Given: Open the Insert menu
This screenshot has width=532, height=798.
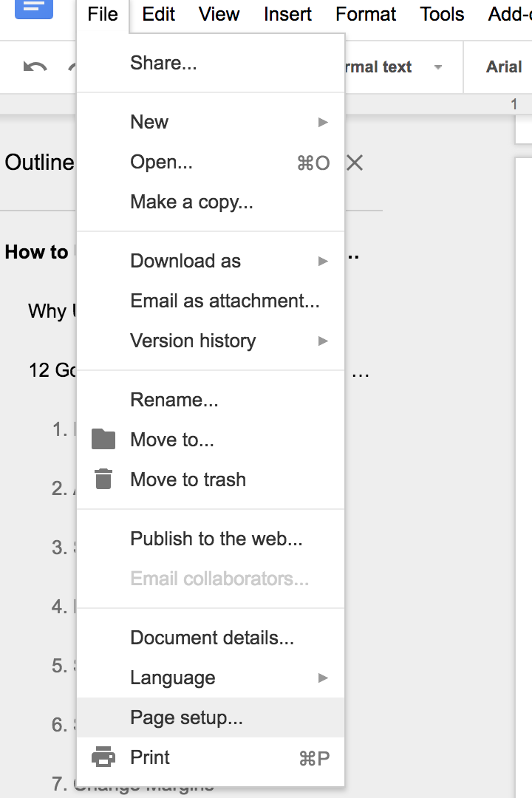Looking at the screenshot, I should [x=287, y=14].
